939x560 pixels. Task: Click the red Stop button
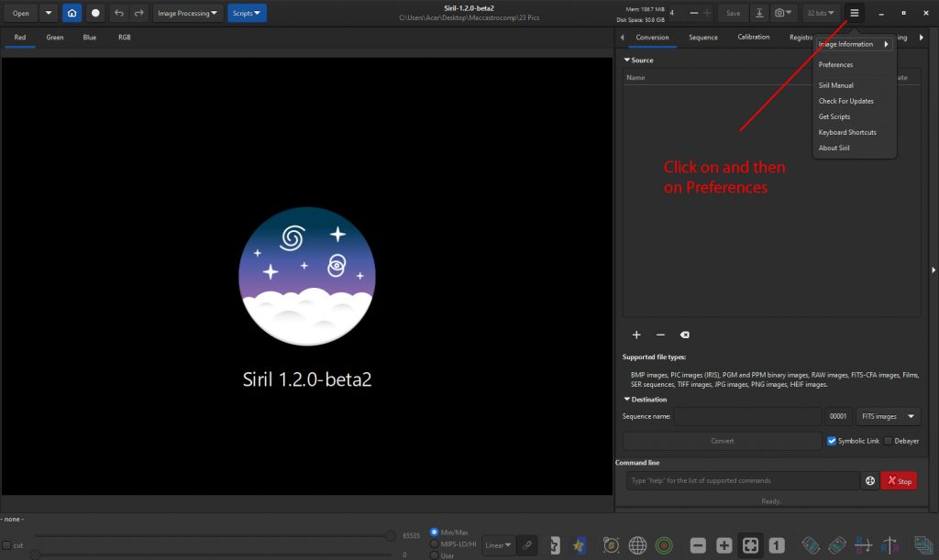899,480
